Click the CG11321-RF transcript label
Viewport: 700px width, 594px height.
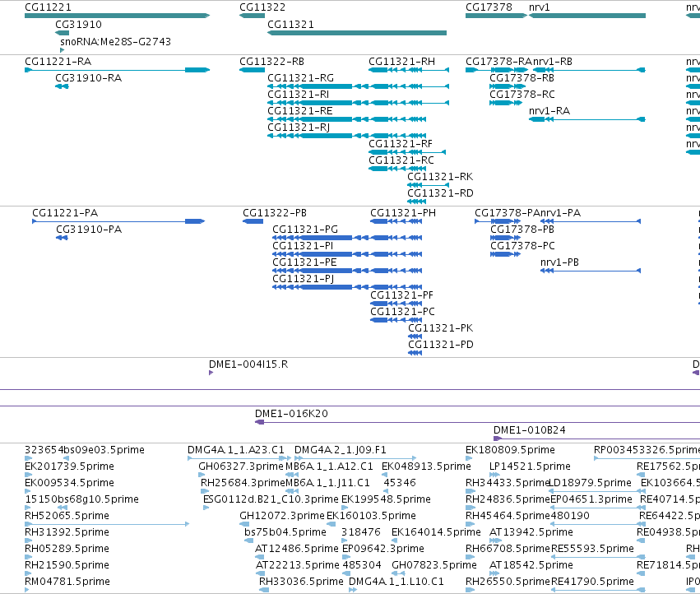click(401, 144)
